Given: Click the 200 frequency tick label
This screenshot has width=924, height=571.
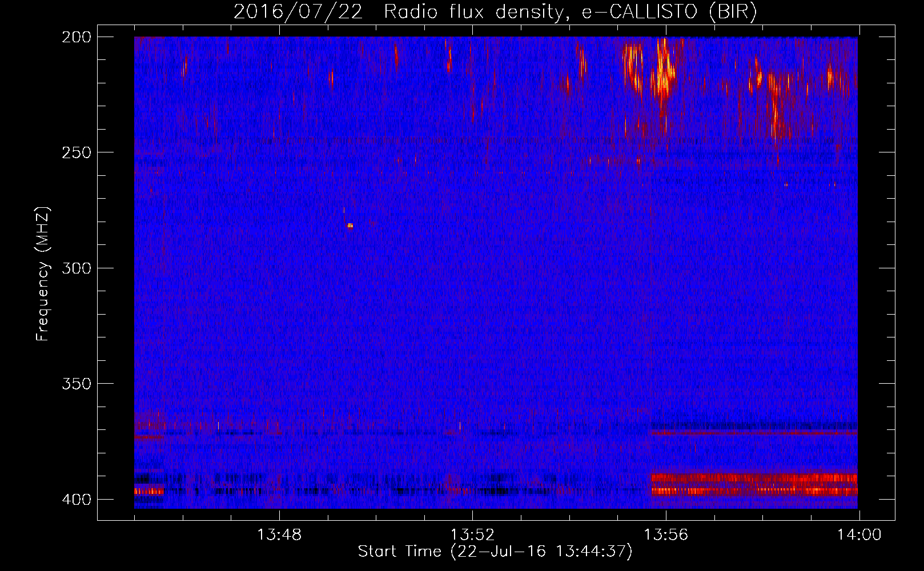Looking at the screenshot, I should click(x=76, y=37).
